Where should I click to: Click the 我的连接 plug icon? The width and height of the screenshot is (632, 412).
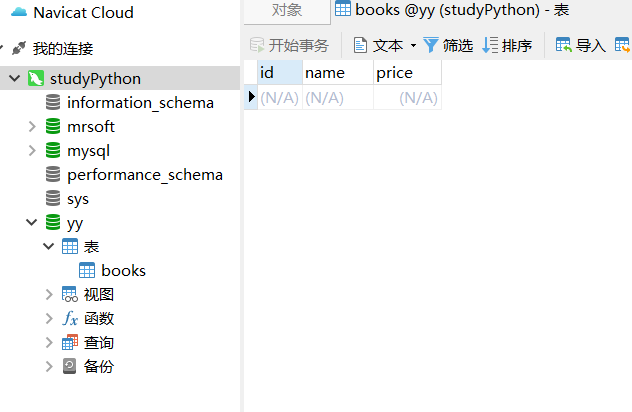[x=19, y=48]
